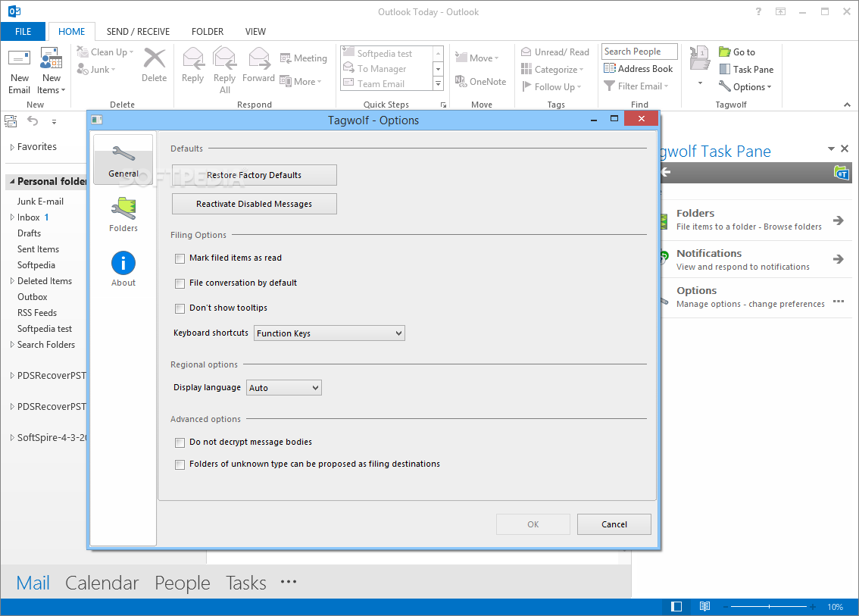This screenshot has height=616, width=859.
Task: Click Reactivate Disabled Messages button
Action: coord(255,204)
